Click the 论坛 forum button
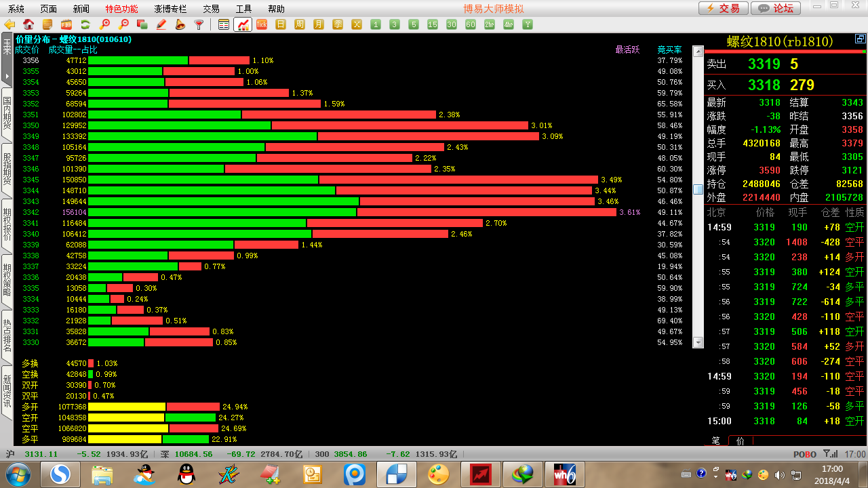 [x=776, y=8]
